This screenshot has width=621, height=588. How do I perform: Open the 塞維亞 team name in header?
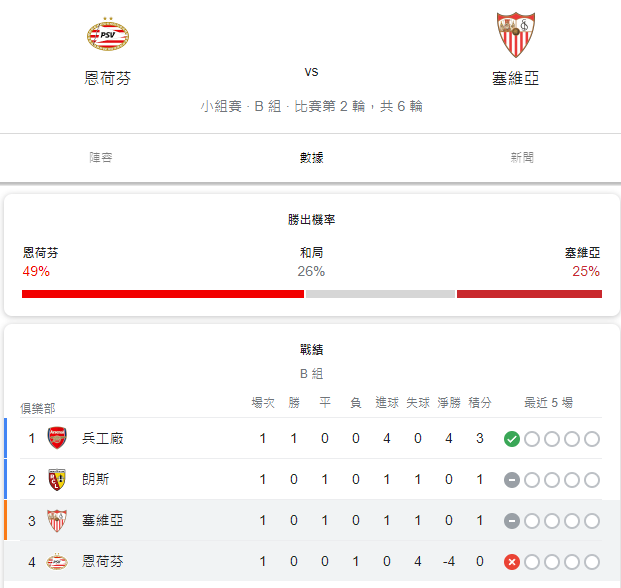(515, 78)
